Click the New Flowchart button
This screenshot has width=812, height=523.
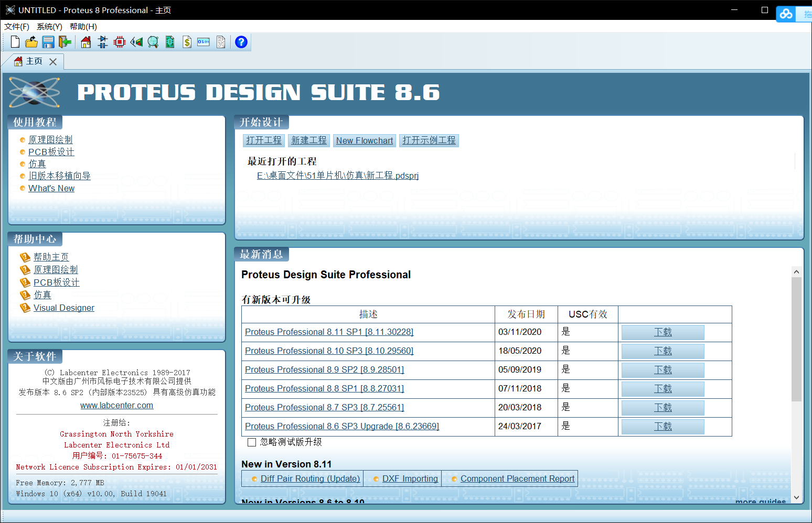click(365, 140)
